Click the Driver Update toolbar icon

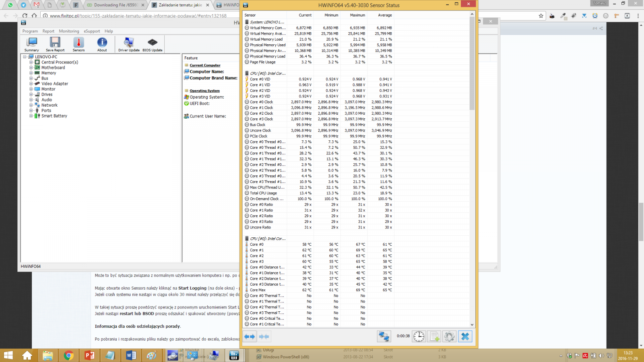tap(129, 44)
